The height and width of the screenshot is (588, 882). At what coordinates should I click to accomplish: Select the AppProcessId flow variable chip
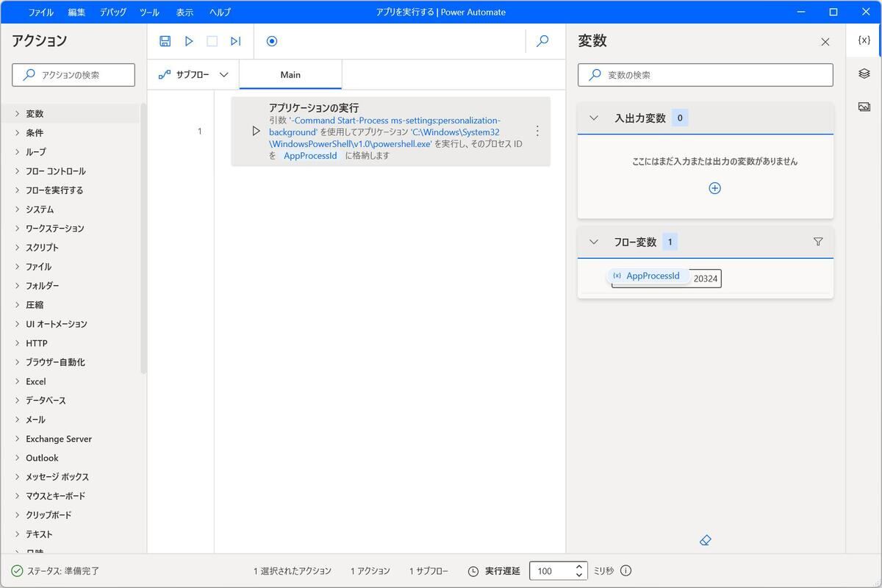point(648,276)
